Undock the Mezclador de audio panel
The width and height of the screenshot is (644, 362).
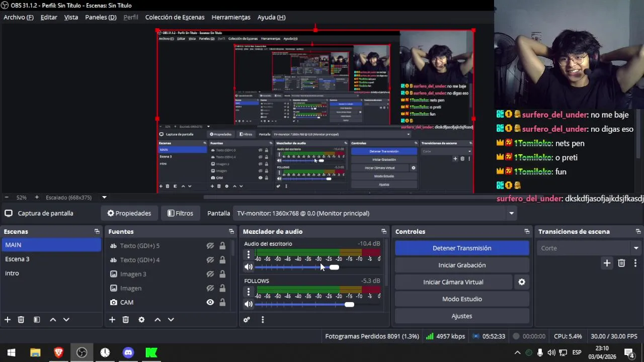[384, 232]
